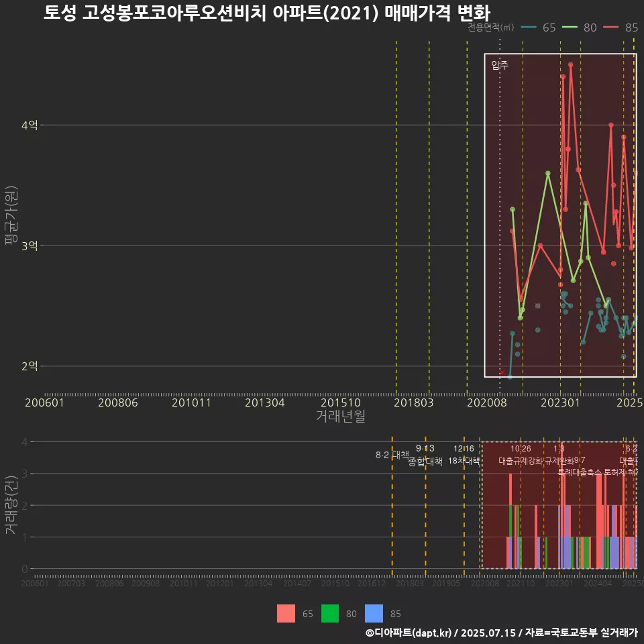Viewport: 644px width, 644px height.
Task: Click the 10.26 대출규제강화 annotation
Action: tap(521, 455)
